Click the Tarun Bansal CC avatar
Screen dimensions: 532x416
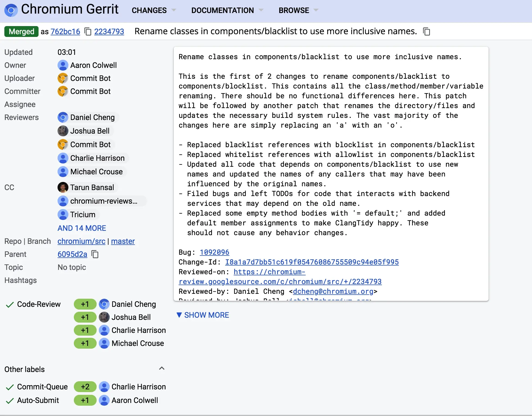point(63,187)
